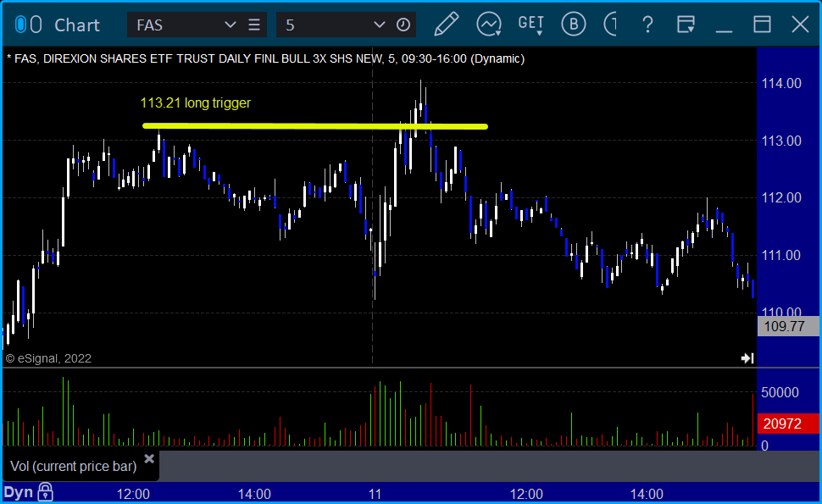822x504 pixels.
Task: Toggle the Dyn lock icon
Action: [x=46, y=492]
